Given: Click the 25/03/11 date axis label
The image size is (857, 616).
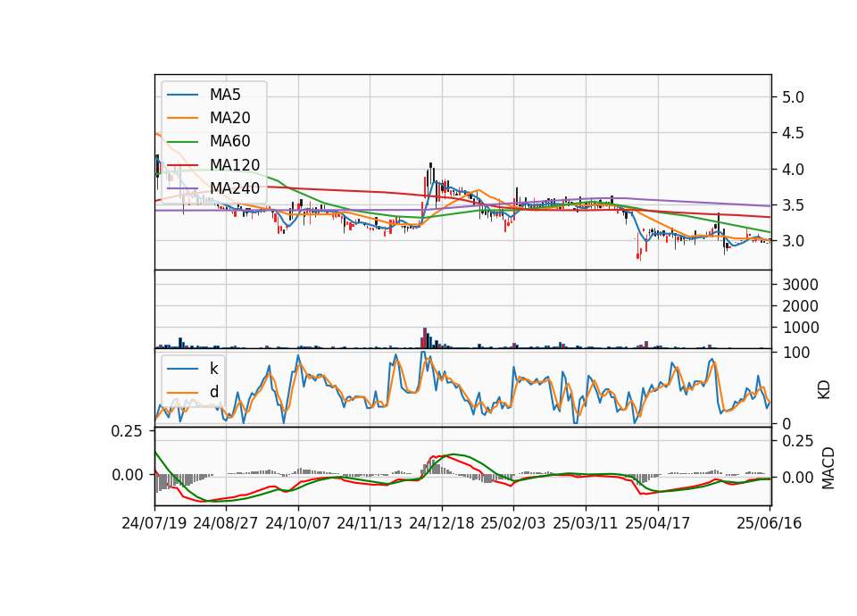Looking at the screenshot, I should (586, 524).
